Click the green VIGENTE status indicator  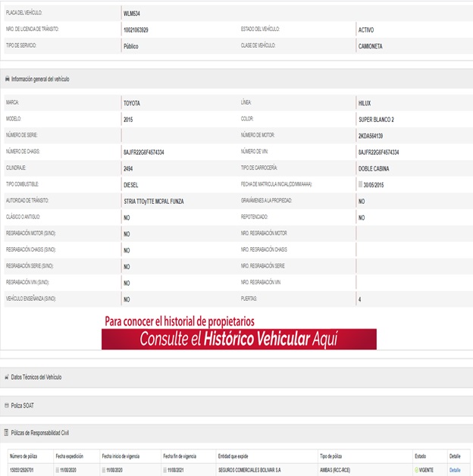point(417,470)
